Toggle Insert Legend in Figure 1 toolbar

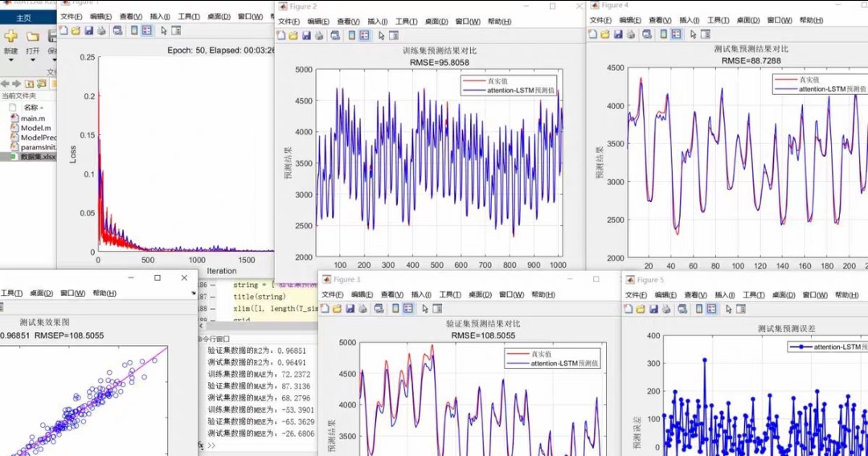pos(147,31)
